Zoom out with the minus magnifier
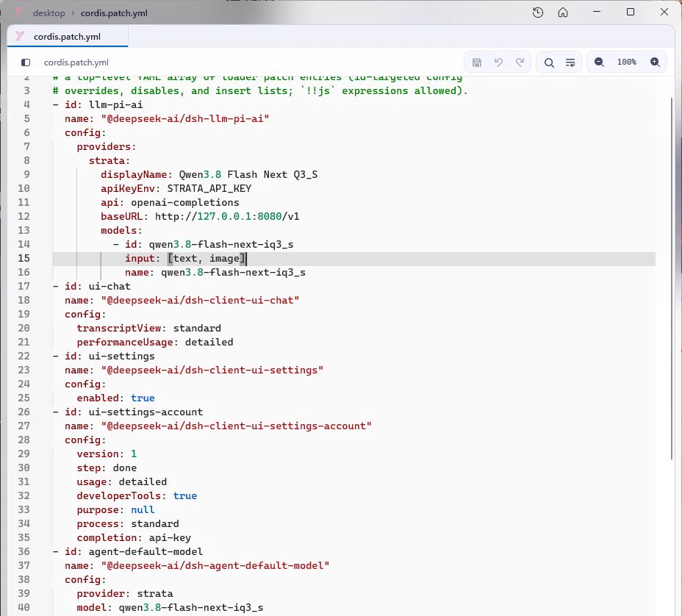This screenshot has height=616, width=682. tap(600, 62)
